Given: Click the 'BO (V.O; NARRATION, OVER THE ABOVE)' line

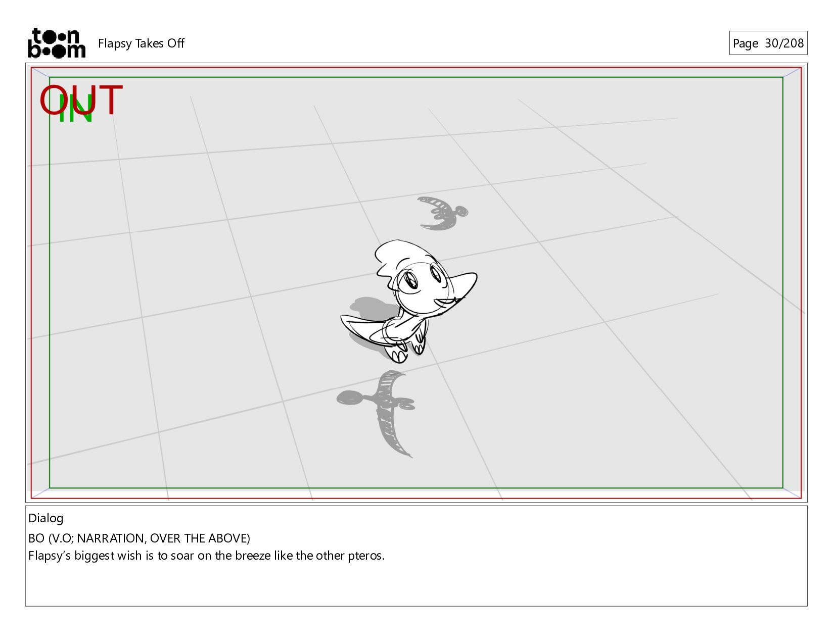Looking at the screenshot, I should (x=139, y=538).
